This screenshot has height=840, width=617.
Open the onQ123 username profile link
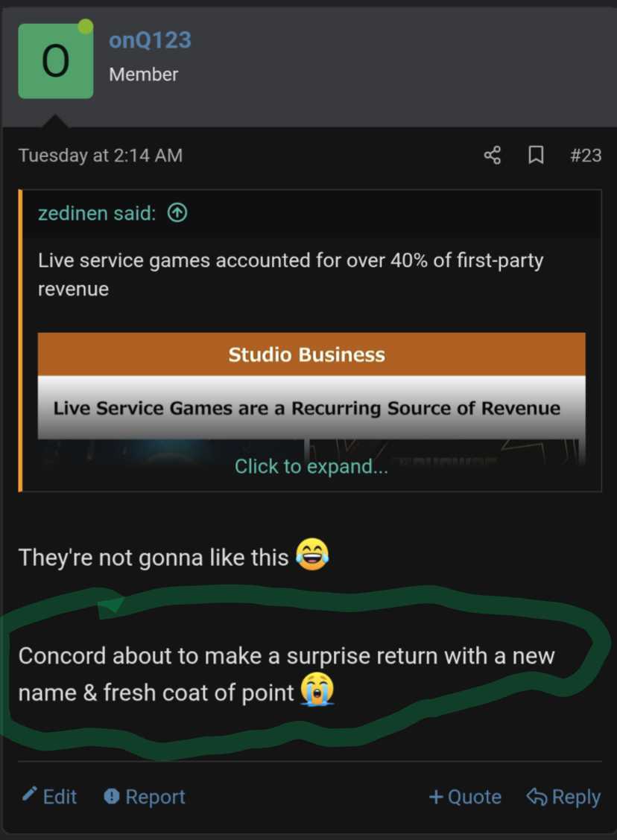pos(150,40)
